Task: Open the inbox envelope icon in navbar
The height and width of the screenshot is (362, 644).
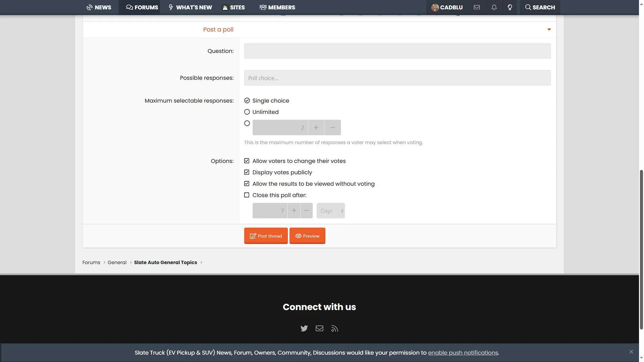Action: click(477, 7)
